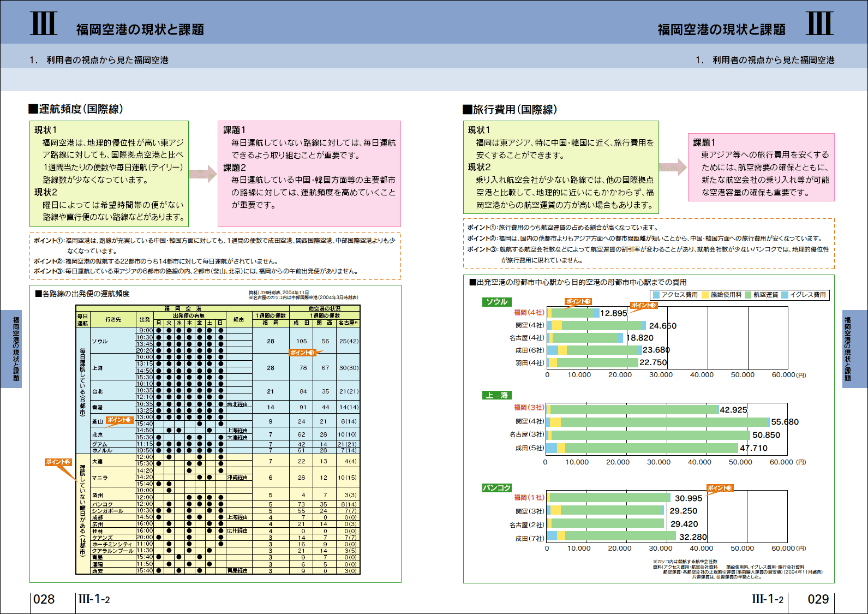The image size is (868, 614).
Task: Click page number 028
Action: 44,599
